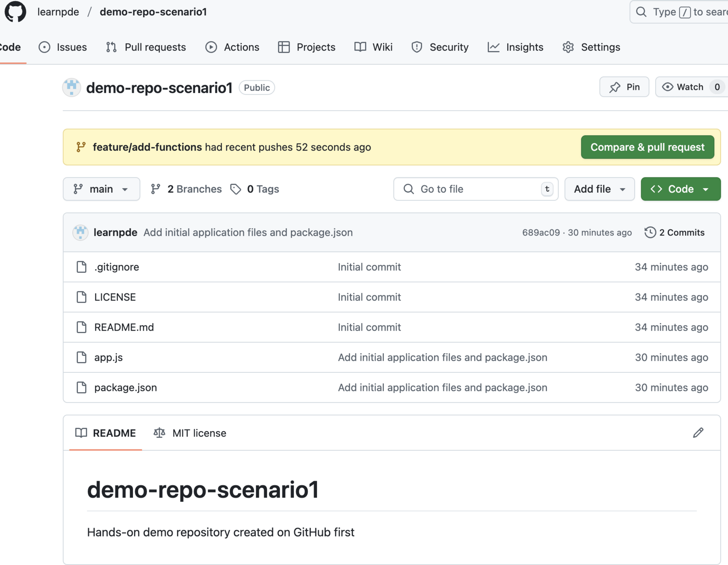
Task: Switch to the Issues tab
Action: click(63, 47)
